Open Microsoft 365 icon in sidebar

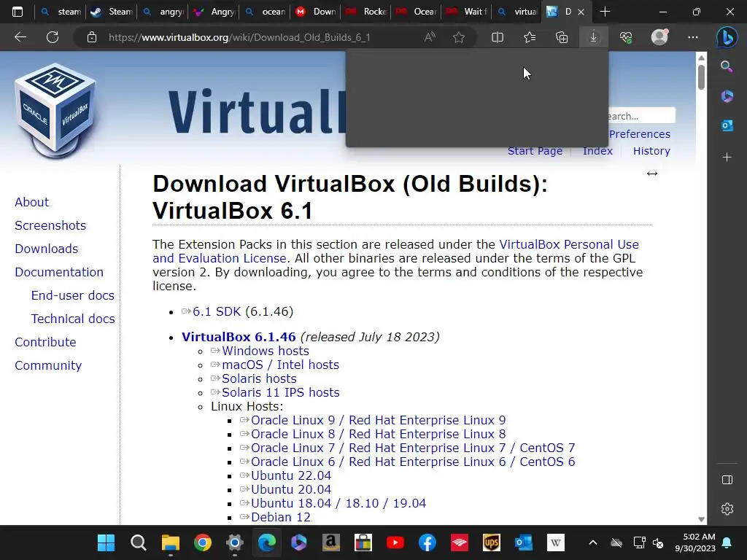[x=727, y=96]
